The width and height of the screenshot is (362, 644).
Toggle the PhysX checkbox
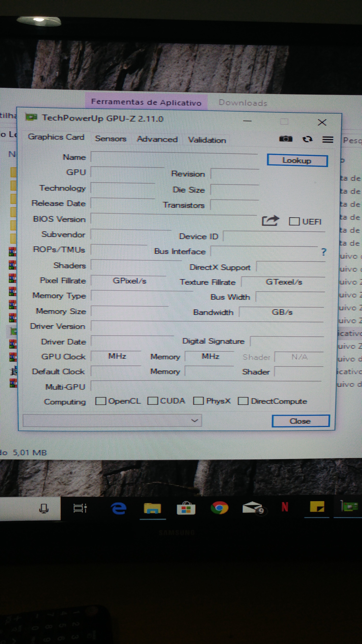[x=198, y=401]
